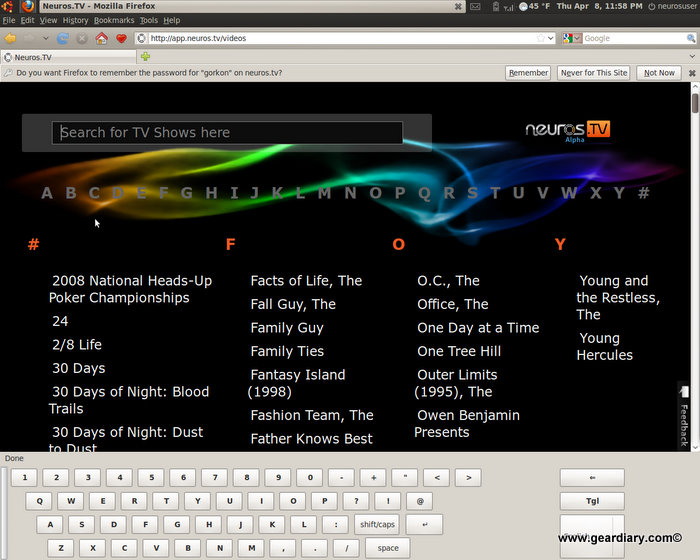Screen dimensions: 700x560
Task: Dismiss the password notification bar
Action: [692, 73]
